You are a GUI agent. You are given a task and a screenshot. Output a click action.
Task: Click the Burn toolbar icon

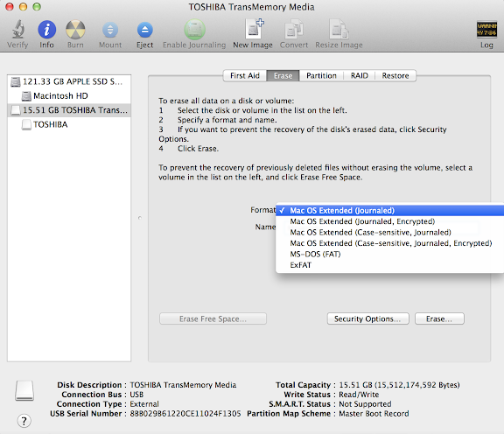[x=75, y=30]
